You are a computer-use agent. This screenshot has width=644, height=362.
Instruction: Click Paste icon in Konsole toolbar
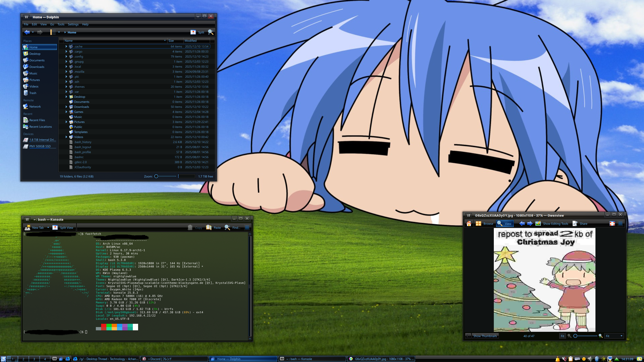point(209,228)
